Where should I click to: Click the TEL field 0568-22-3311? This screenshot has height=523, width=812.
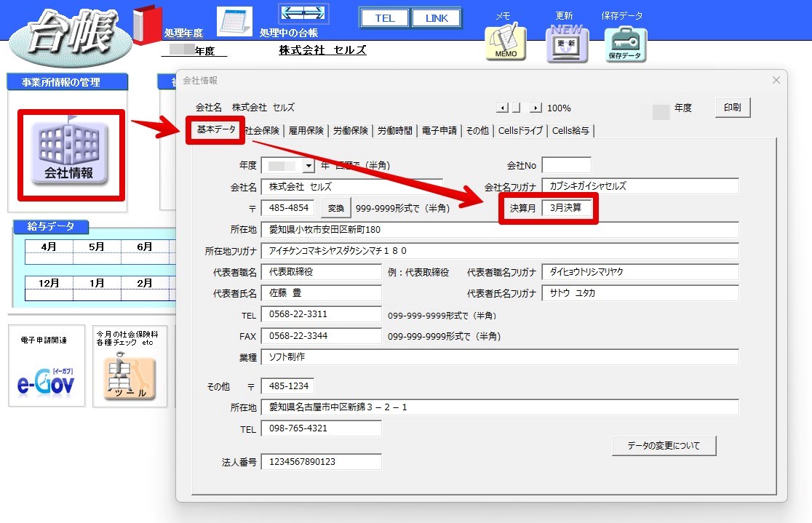[321, 314]
